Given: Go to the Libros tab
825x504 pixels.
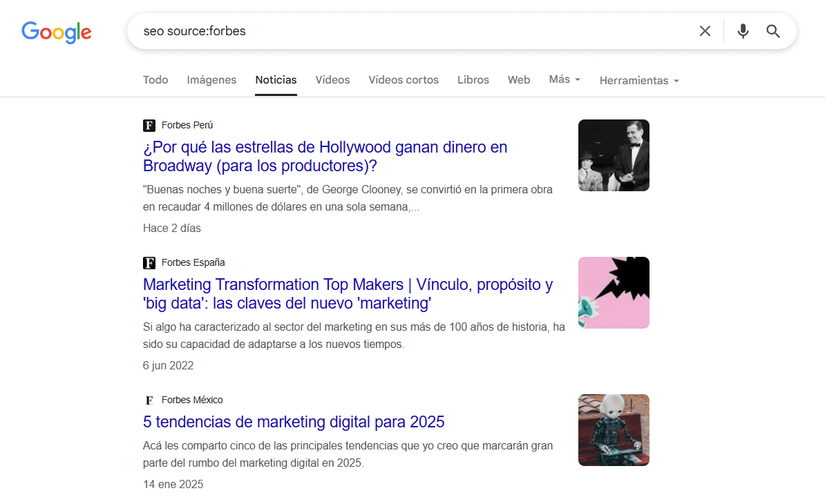Looking at the screenshot, I should click(x=473, y=79).
